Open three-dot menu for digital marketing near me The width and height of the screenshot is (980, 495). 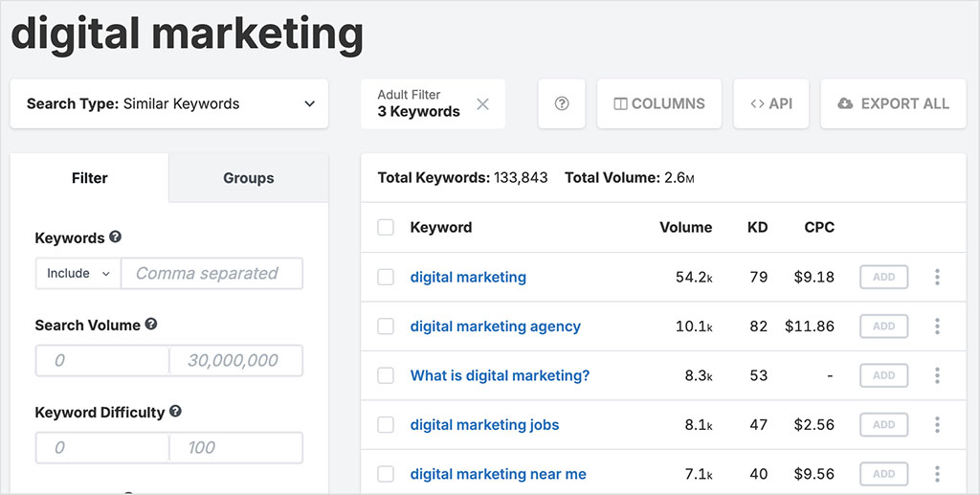coord(937,474)
